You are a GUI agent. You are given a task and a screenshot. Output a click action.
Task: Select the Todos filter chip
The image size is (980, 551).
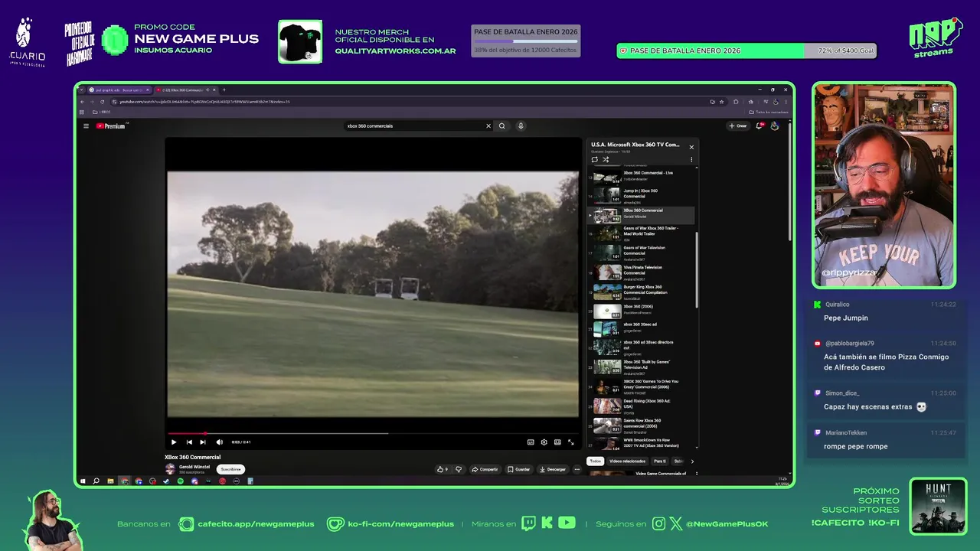point(595,461)
